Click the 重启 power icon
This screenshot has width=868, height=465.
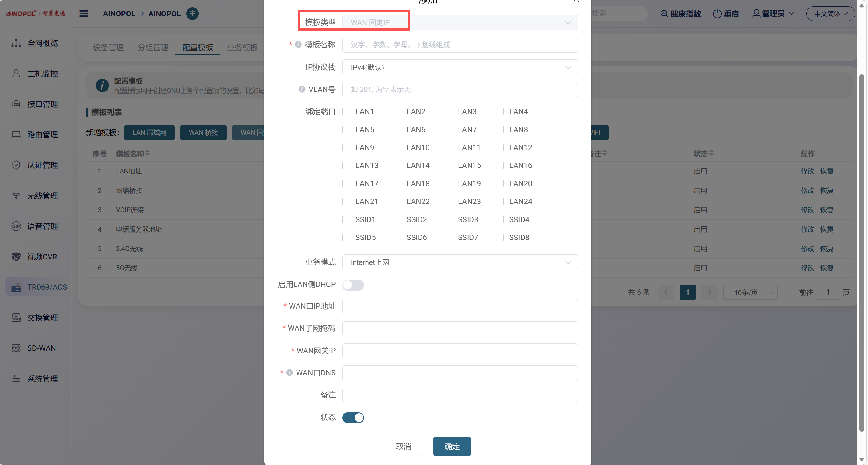(717, 13)
